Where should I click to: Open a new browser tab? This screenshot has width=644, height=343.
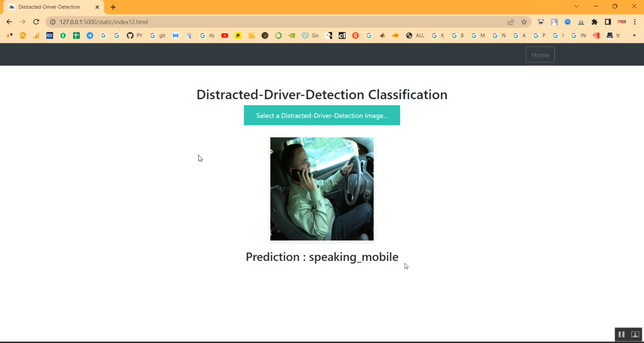pos(113,7)
